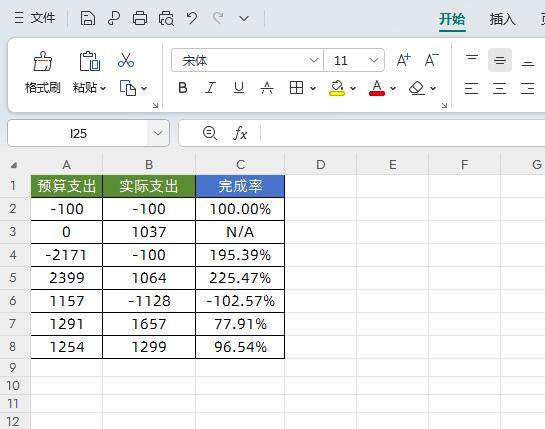Click the Insert function fx icon
Screen dimensions: 545x429
pyautogui.click(x=240, y=133)
